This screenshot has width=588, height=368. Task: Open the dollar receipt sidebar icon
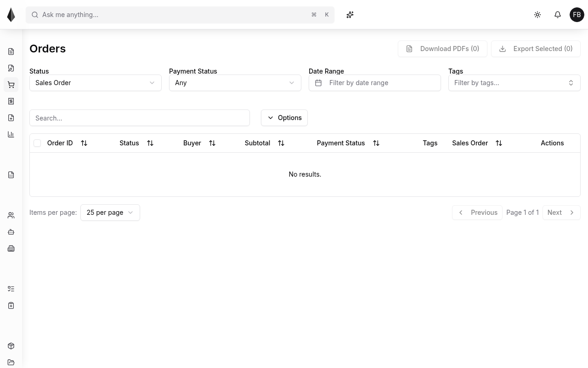[11, 101]
